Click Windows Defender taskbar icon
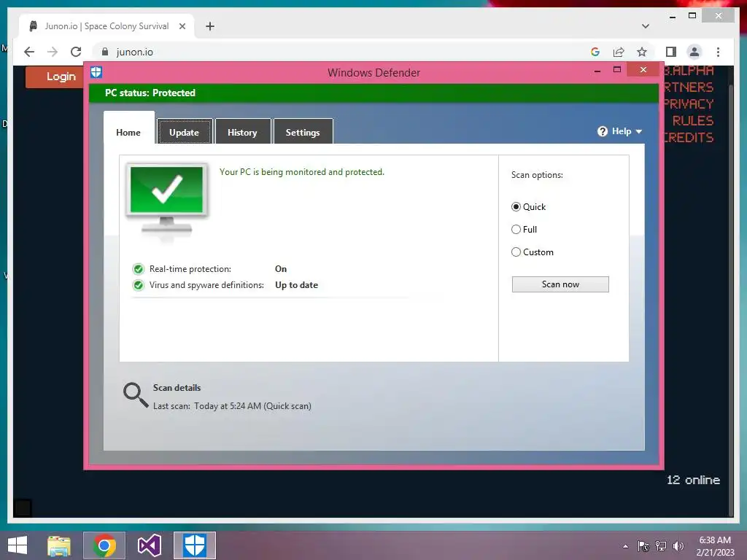 (194, 545)
